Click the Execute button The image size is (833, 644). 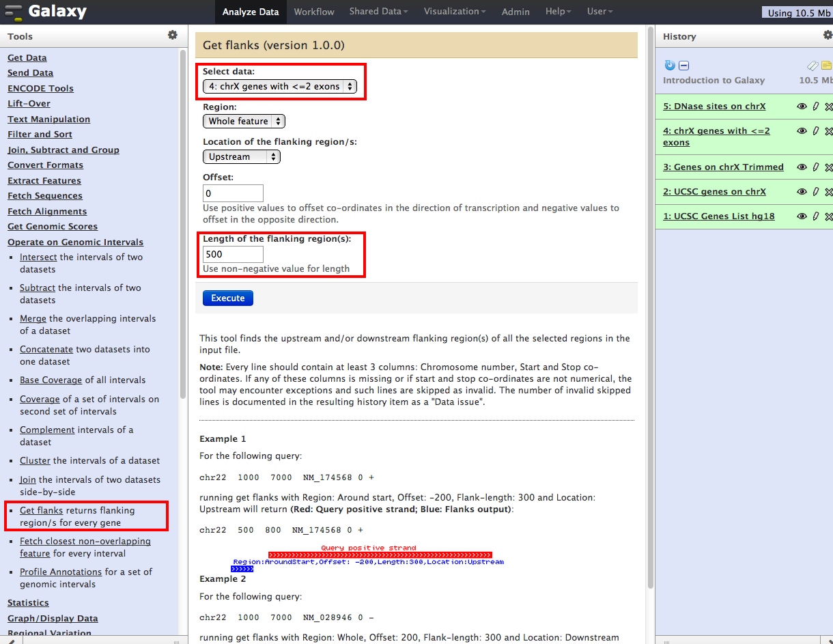tap(228, 298)
